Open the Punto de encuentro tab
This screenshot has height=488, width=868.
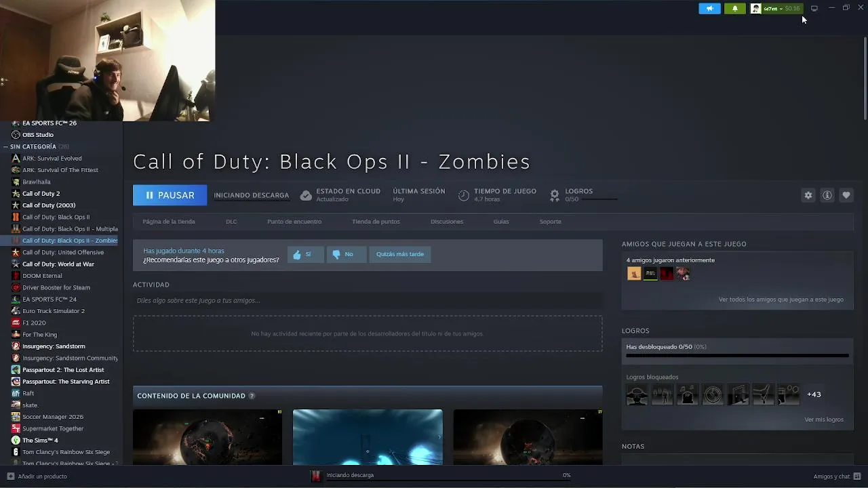click(294, 222)
